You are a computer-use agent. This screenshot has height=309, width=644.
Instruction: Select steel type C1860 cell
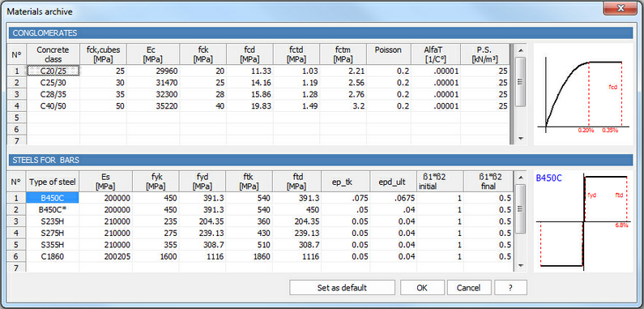(53, 256)
